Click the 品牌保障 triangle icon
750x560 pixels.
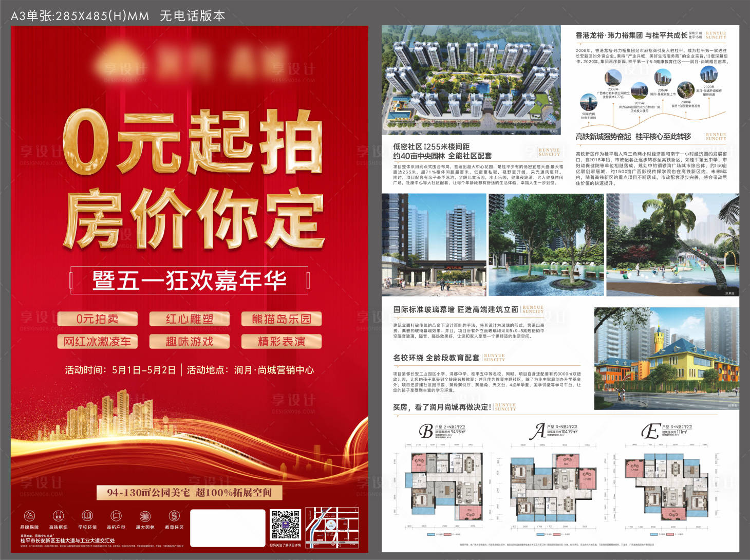(29, 515)
